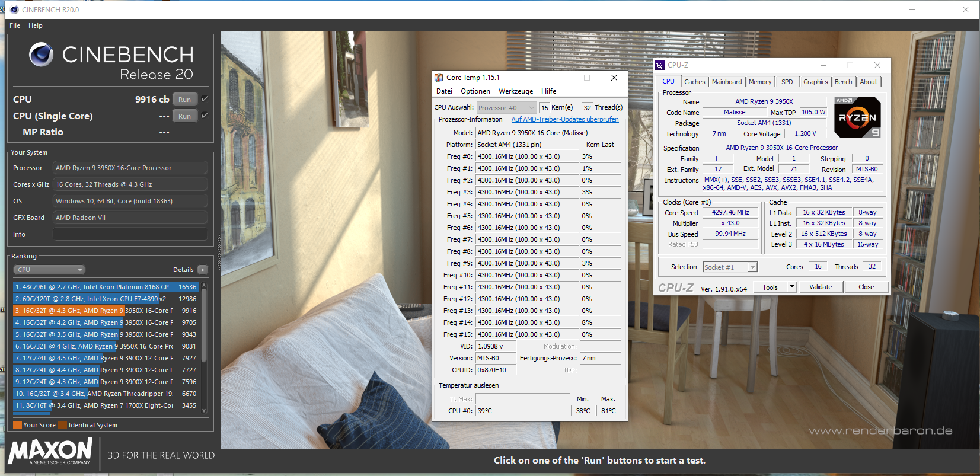The image size is (980, 476).
Task: Select the highlighted 9916 score ranking entry
Action: click(106, 311)
